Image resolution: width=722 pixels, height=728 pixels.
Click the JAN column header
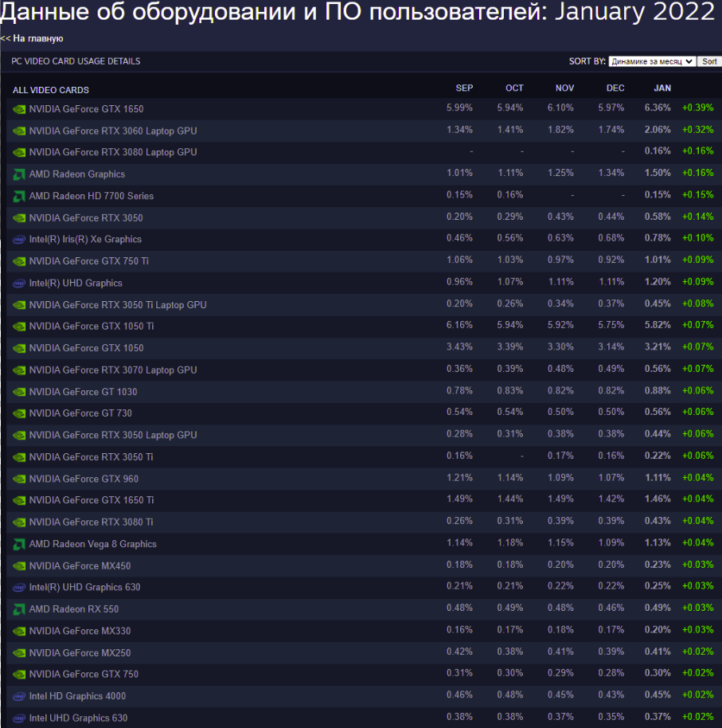662,88
